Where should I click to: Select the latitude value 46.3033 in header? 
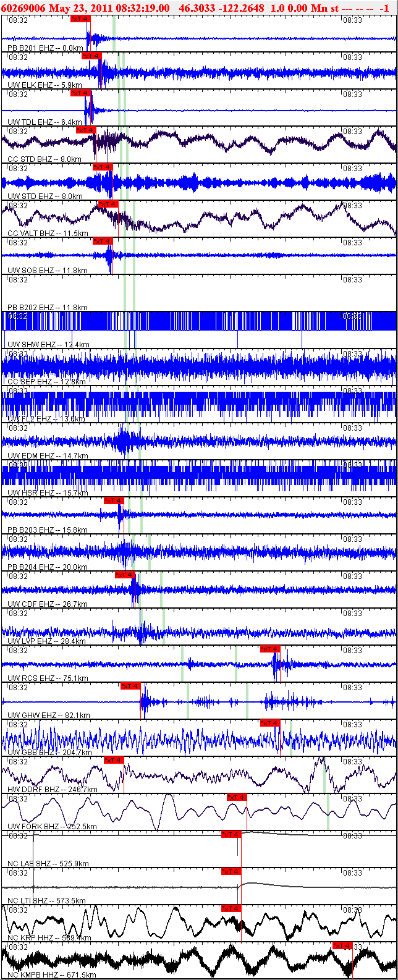(195, 8)
